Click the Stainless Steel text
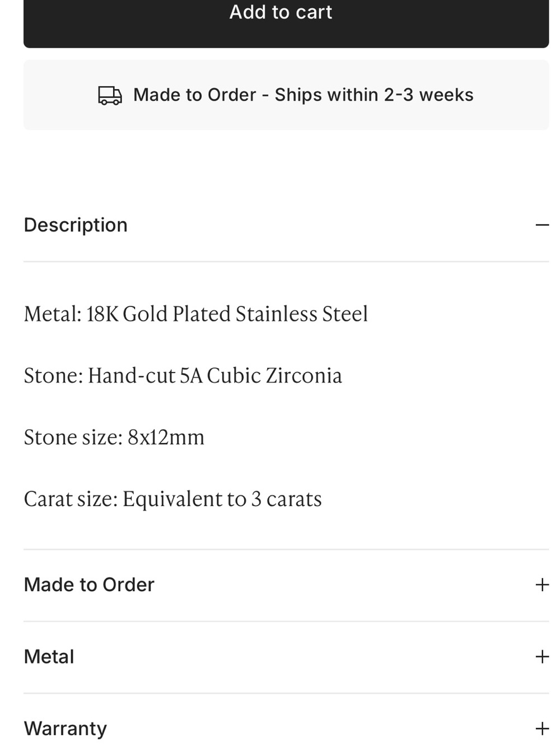Viewport: 560px width, 747px height. pos(302,314)
